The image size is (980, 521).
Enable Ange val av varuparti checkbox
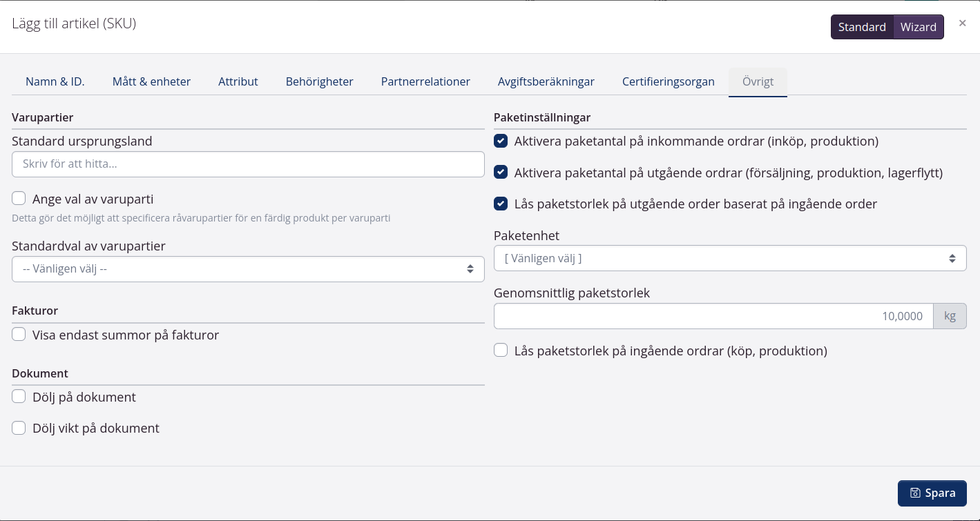point(19,199)
